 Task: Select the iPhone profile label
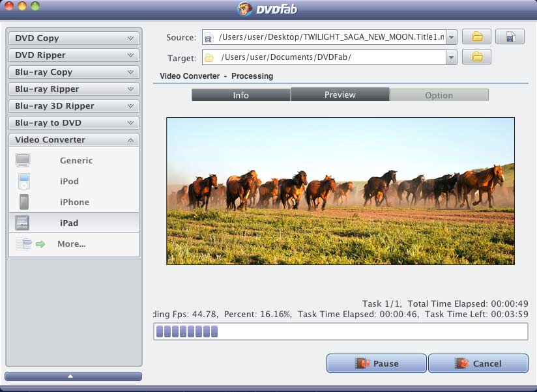(x=75, y=202)
